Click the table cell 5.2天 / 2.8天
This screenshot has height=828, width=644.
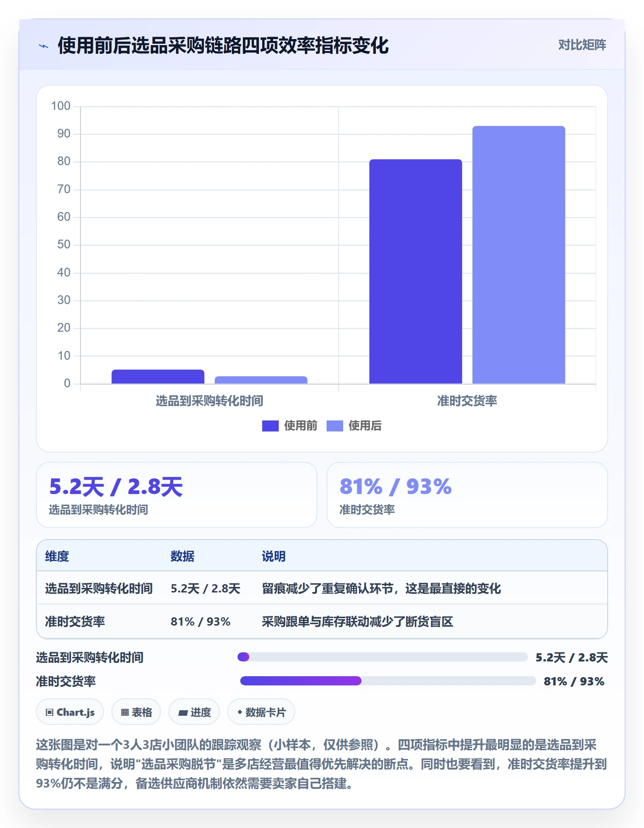click(x=206, y=588)
